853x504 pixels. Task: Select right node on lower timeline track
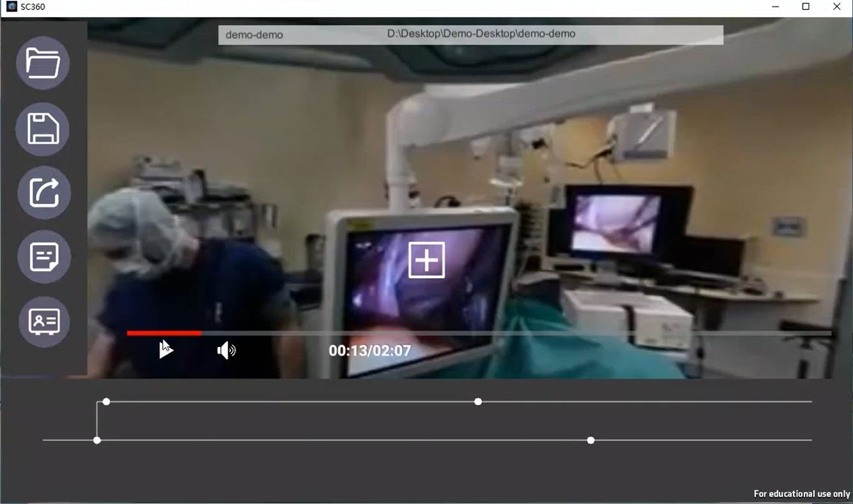tap(591, 440)
